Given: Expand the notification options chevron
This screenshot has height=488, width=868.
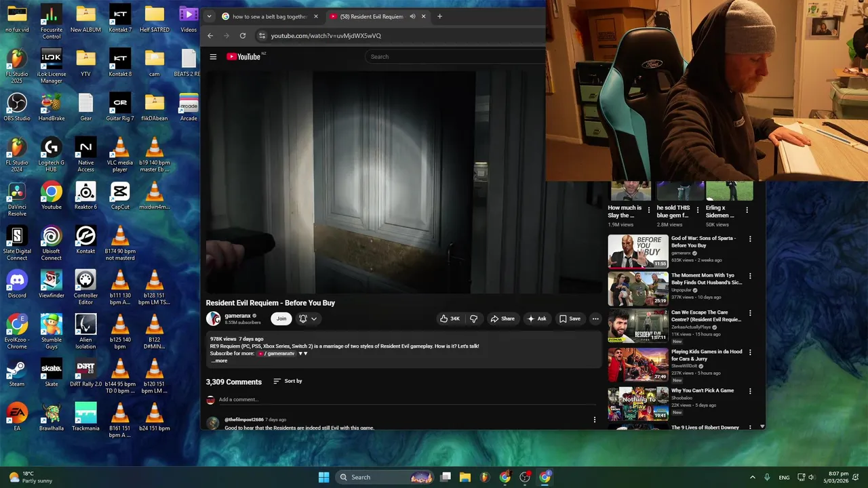Looking at the screenshot, I should click(313, 319).
